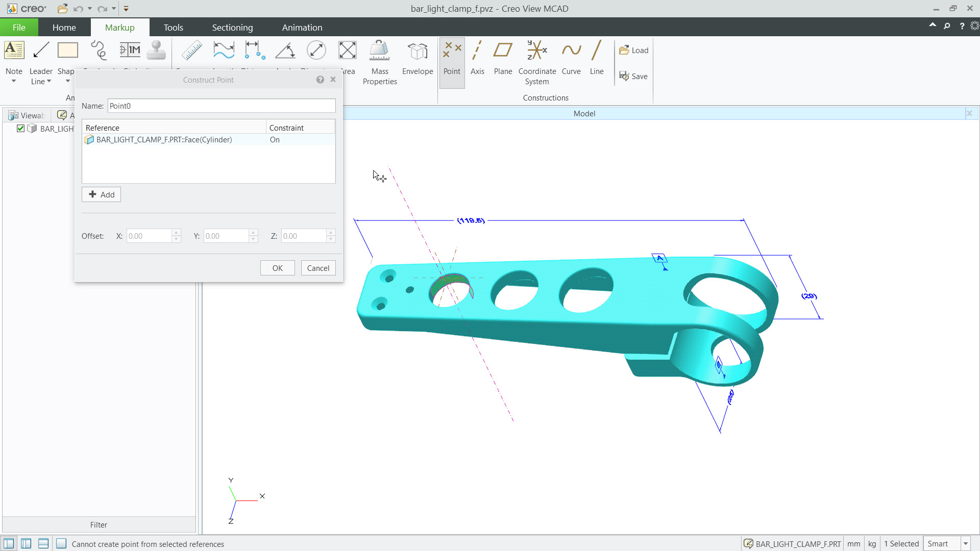Switch to the Markup ribbon tab
This screenshot has height=551, width=980.
tap(120, 28)
